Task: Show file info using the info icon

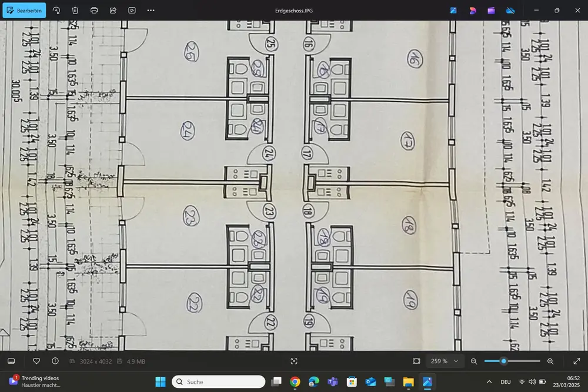Action: point(55,361)
